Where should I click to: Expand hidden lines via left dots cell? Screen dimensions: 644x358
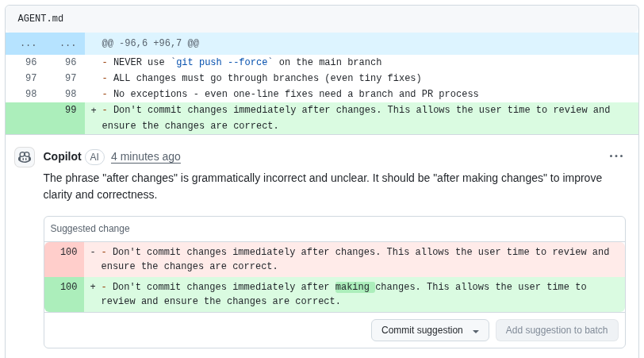(29, 44)
